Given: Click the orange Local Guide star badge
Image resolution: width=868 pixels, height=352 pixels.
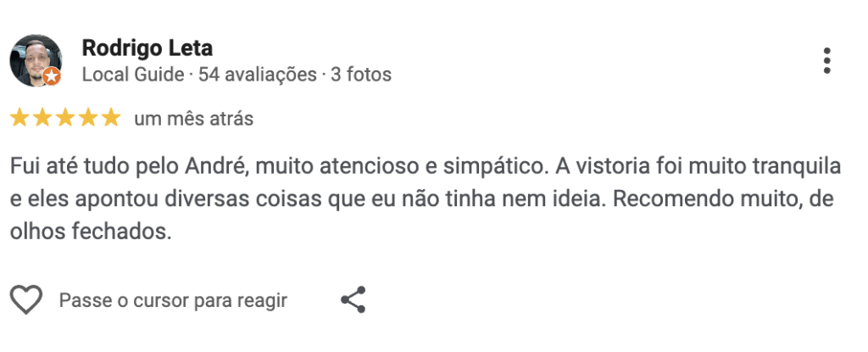Looking at the screenshot, I should point(52,76).
